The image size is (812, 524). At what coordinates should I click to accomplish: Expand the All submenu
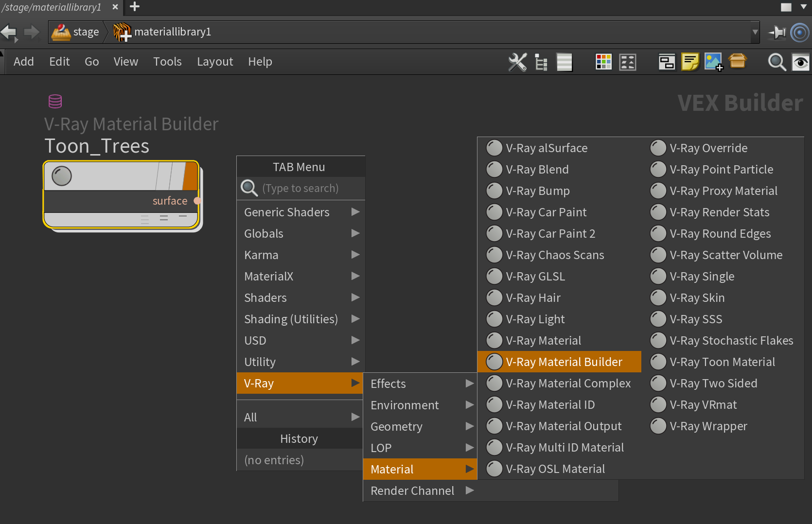click(x=301, y=417)
